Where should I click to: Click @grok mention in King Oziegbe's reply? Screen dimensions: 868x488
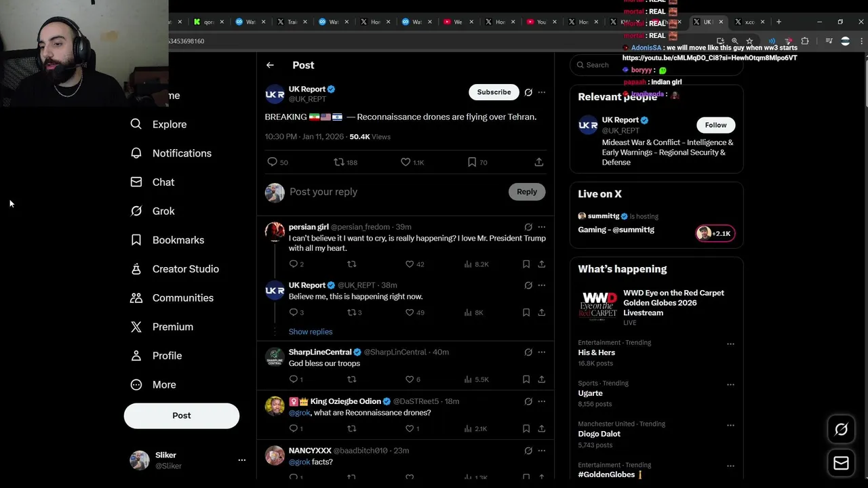[299, 413]
